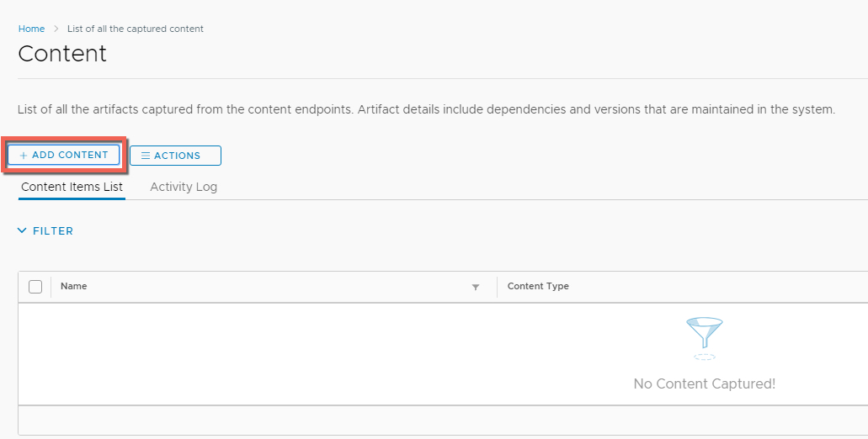Click the plus icon on Add Content

24,156
